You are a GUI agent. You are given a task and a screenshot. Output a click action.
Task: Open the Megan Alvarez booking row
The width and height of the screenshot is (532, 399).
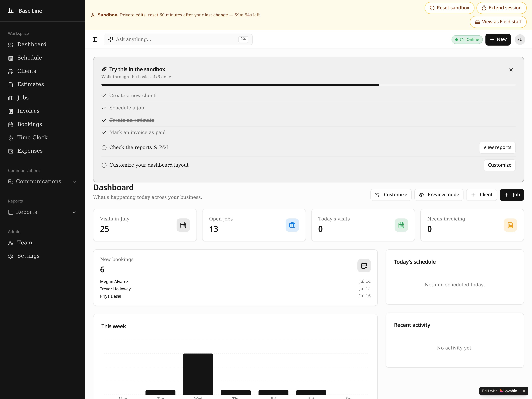pos(235,281)
